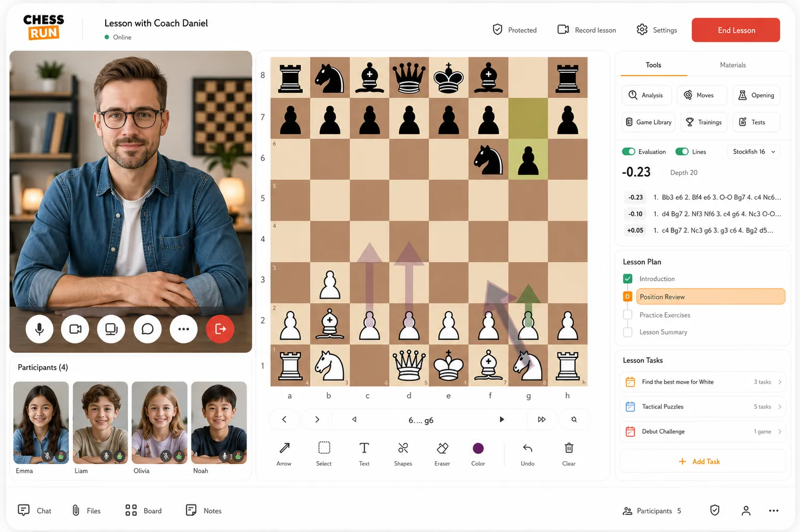The image size is (800, 532).
Task: Click the shield icon in bottom bar
Action: (x=715, y=511)
